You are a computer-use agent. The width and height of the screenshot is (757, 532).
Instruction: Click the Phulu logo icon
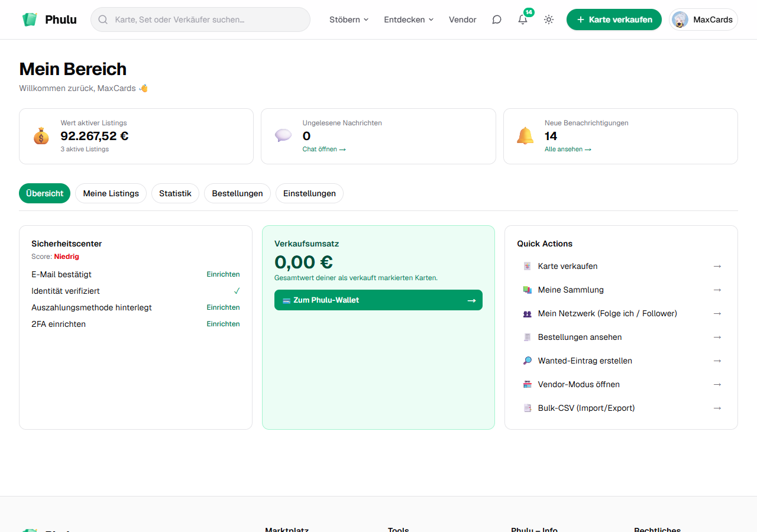30,20
